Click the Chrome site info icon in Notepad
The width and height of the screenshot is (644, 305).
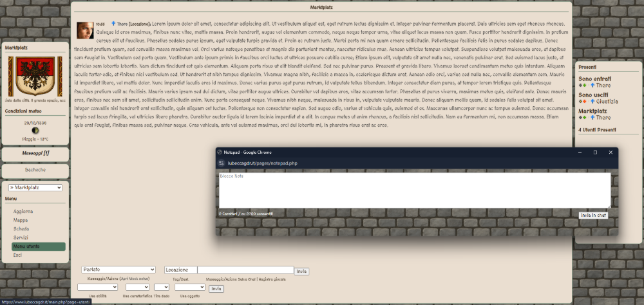(x=222, y=164)
